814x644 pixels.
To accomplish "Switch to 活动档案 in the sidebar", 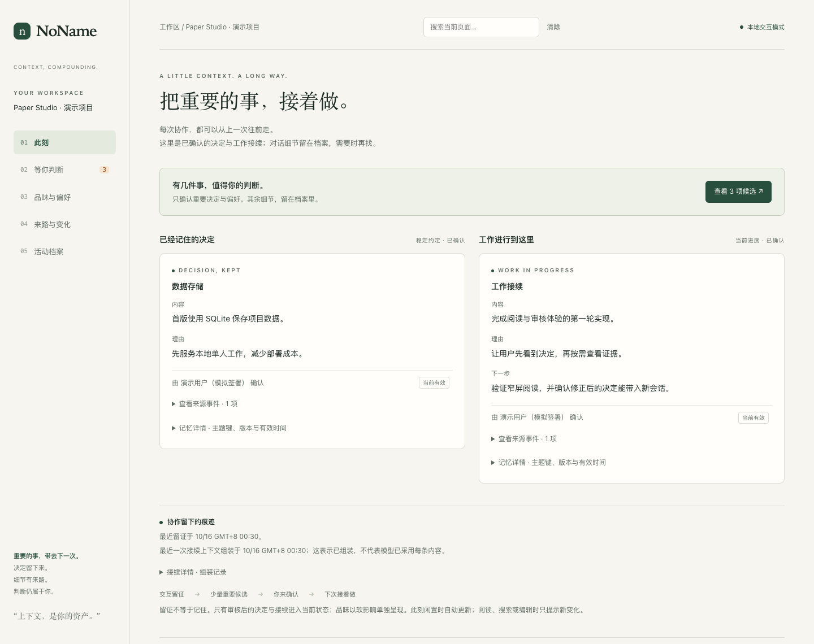I will point(64,251).
